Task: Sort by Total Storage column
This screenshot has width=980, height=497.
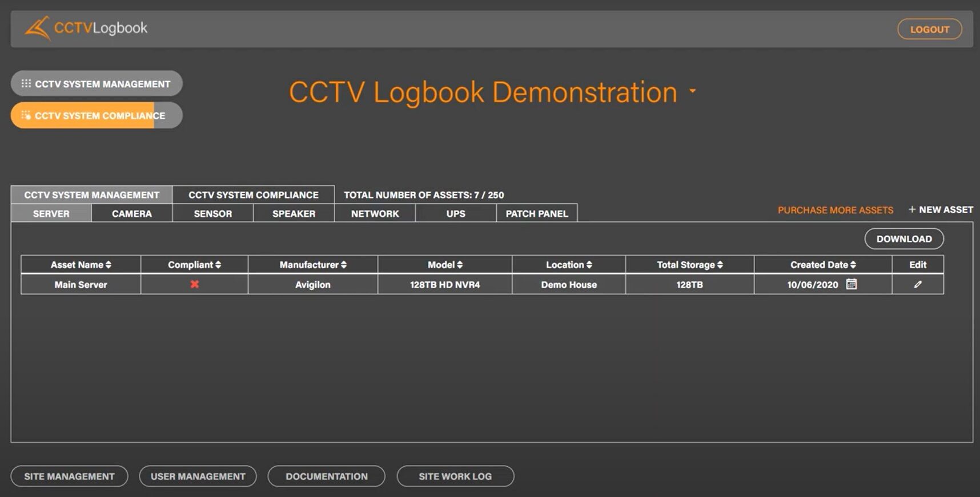Action: click(690, 265)
